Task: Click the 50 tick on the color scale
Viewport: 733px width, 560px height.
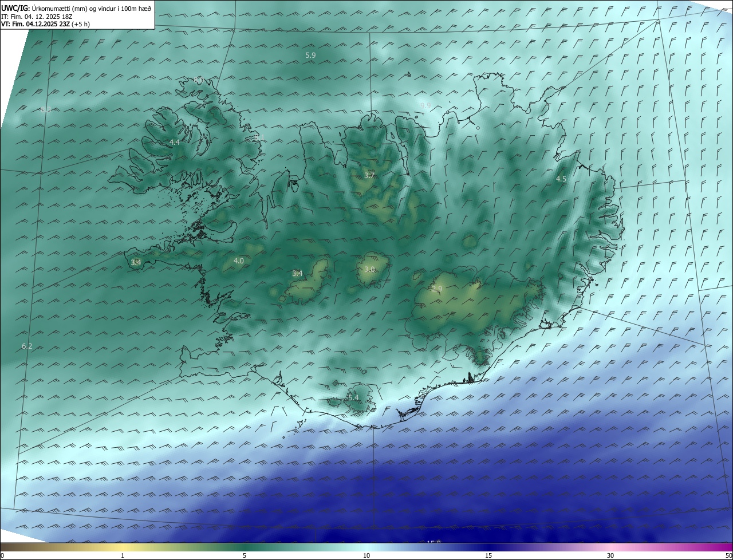Action: 728,555
